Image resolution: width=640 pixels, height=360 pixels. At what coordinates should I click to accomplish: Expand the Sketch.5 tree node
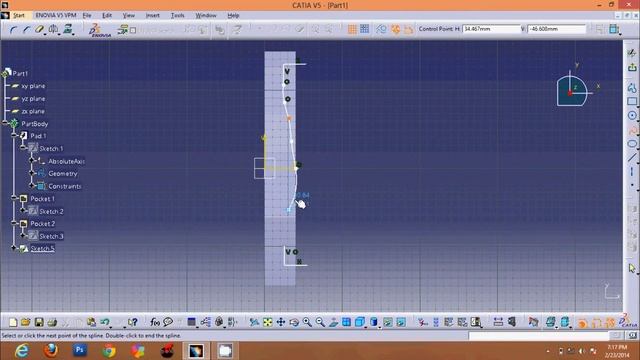click(x=14, y=248)
